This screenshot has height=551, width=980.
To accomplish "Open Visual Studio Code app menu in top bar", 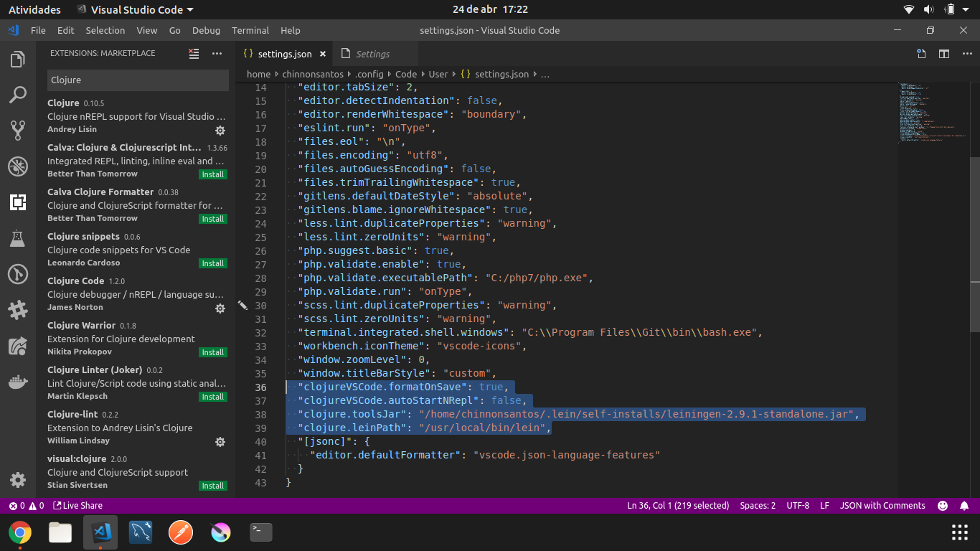I will (135, 9).
